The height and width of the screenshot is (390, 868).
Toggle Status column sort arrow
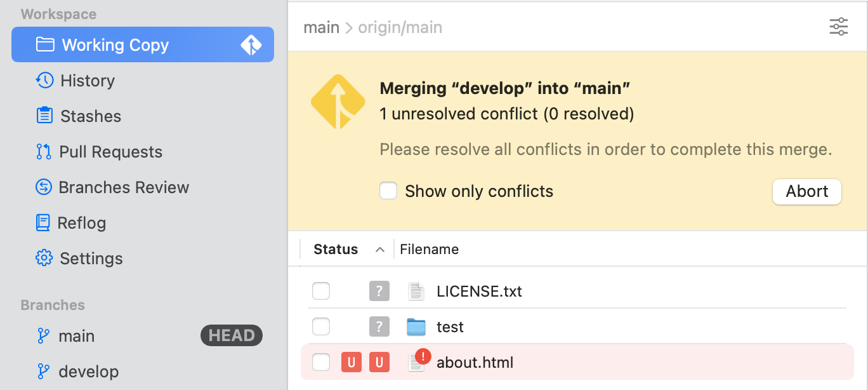coord(380,250)
